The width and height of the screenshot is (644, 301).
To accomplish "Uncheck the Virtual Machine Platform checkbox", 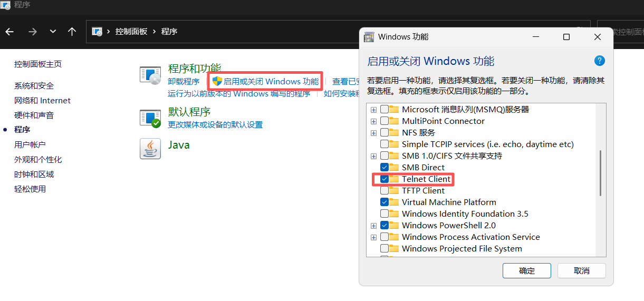I will [x=385, y=202].
